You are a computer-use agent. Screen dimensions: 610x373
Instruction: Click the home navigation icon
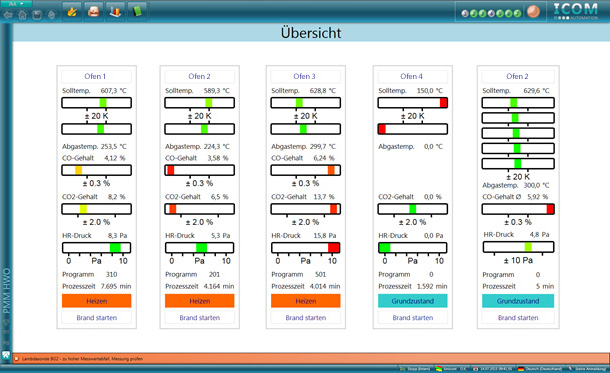pyautogui.click(x=23, y=15)
